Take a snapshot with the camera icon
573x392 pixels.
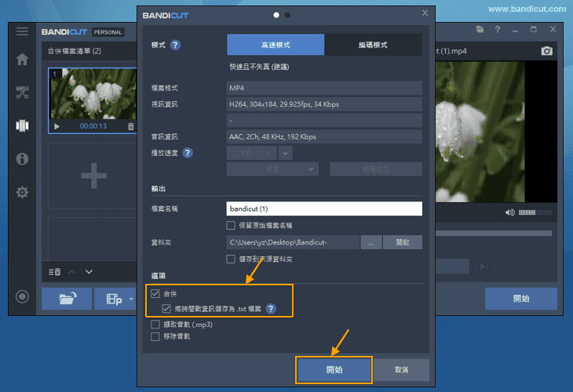pyautogui.click(x=546, y=51)
